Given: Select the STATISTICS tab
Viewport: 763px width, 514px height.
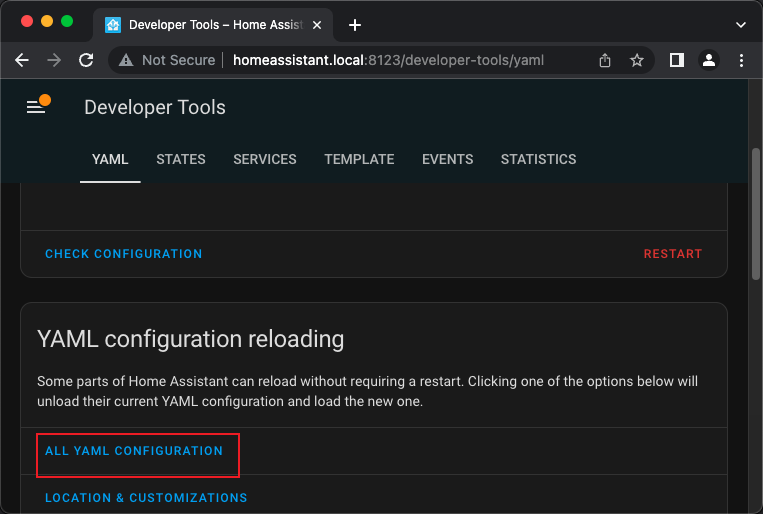Looking at the screenshot, I should pyautogui.click(x=539, y=160).
